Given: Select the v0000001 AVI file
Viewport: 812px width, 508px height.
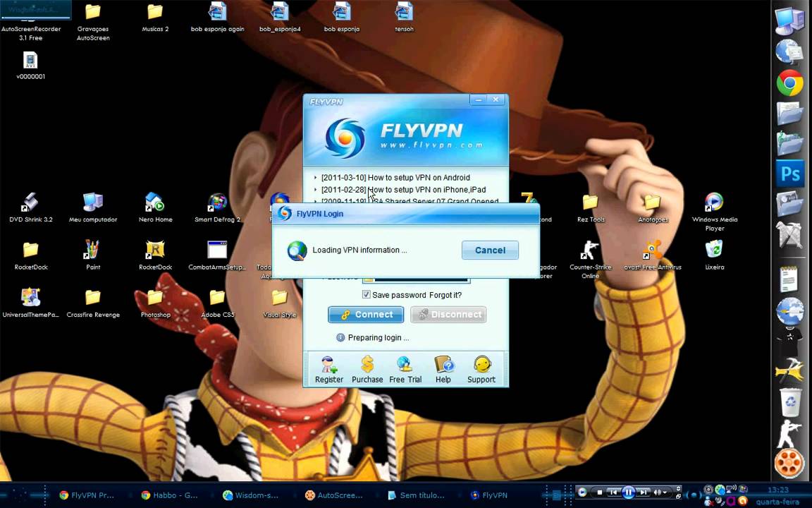Looking at the screenshot, I should pyautogui.click(x=30, y=66).
